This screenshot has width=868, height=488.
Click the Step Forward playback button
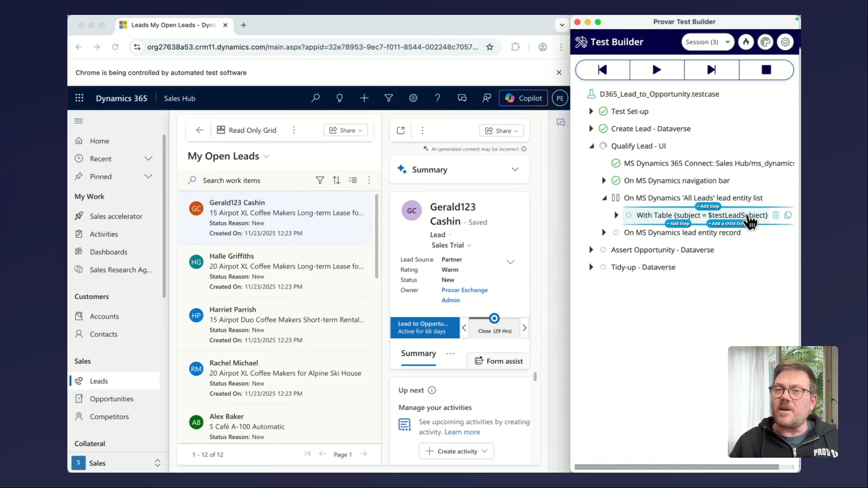(x=711, y=70)
